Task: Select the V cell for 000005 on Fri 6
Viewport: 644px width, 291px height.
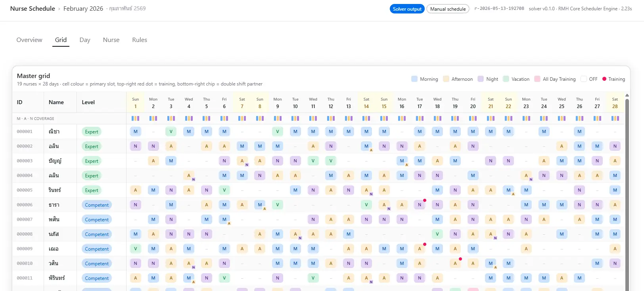Action: coord(224,190)
